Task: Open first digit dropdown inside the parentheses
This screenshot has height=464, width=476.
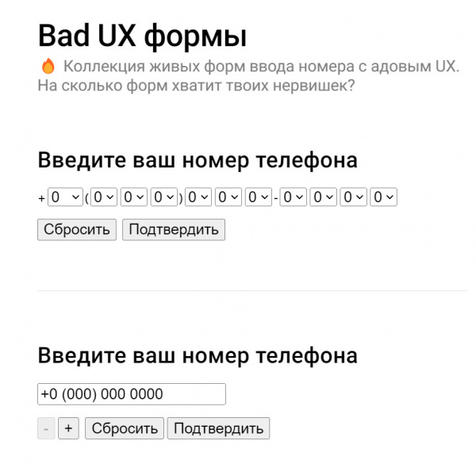Action: (x=104, y=197)
